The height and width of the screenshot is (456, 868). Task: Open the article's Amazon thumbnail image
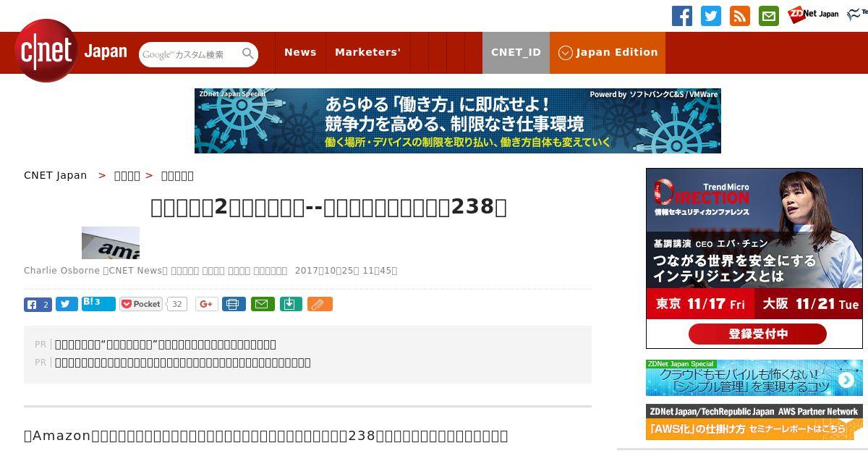pos(111,242)
